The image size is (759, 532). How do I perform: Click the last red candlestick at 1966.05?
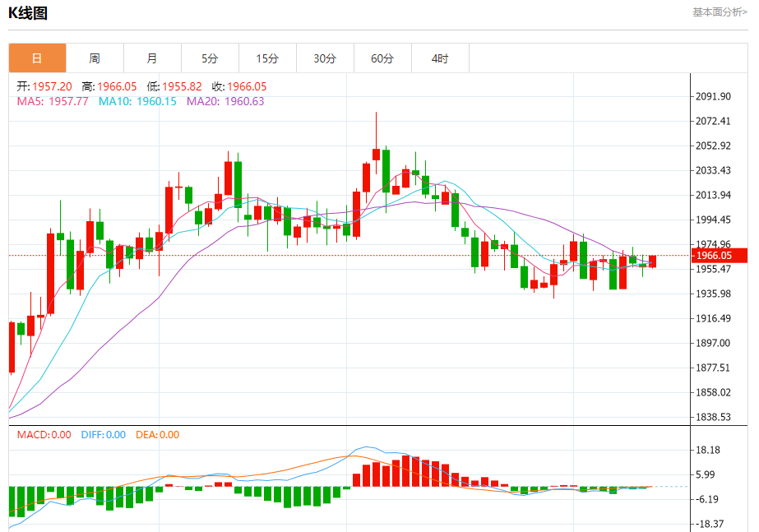pos(652,261)
